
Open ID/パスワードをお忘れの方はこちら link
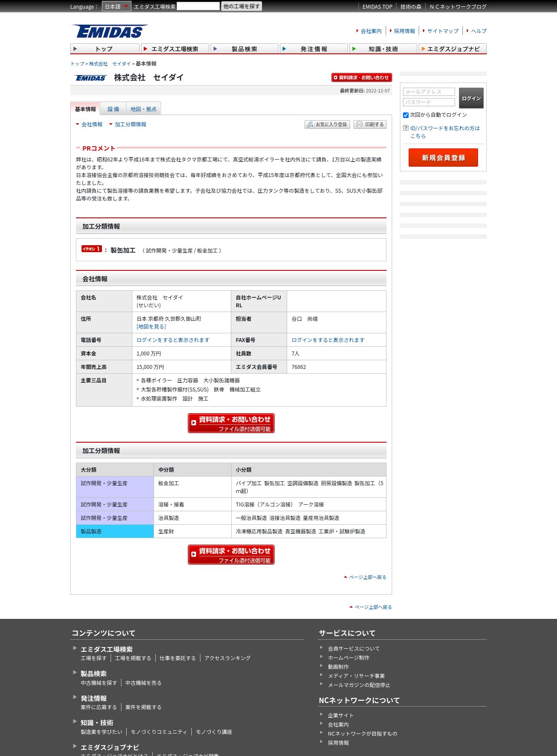tap(445, 132)
